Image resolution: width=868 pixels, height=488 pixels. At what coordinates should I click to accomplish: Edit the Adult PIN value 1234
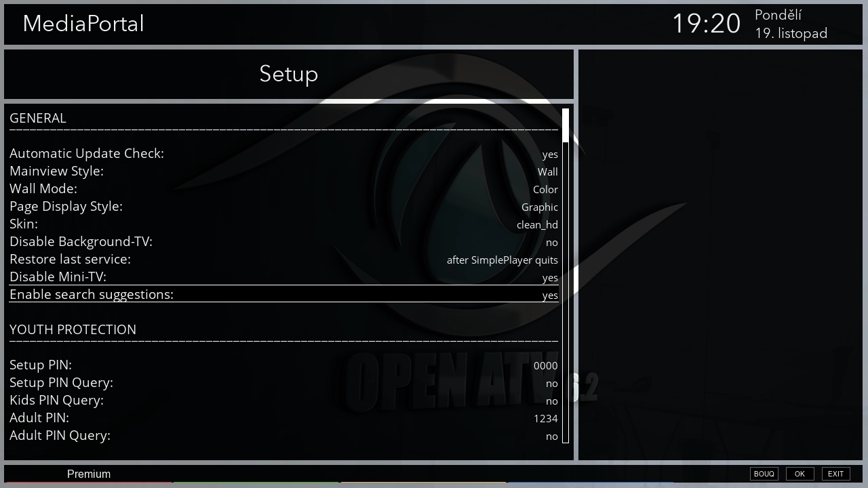click(x=545, y=418)
